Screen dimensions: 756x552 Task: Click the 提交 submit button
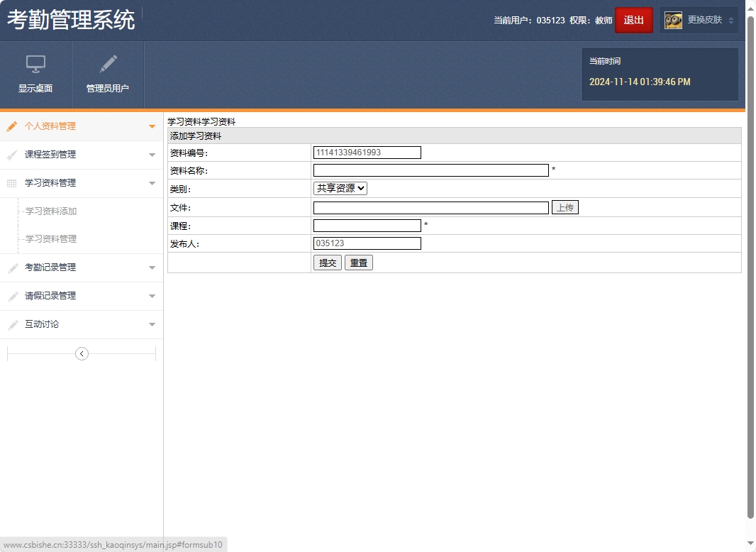coord(327,262)
